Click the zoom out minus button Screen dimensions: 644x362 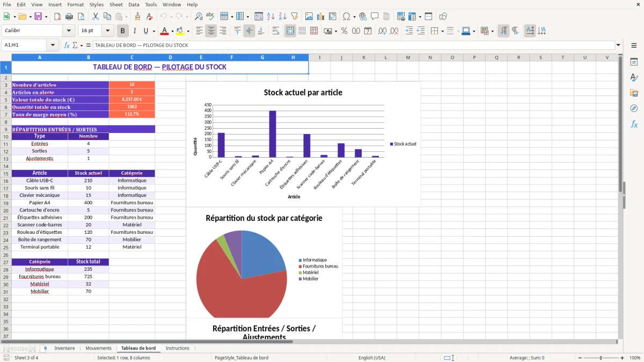[580, 358]
